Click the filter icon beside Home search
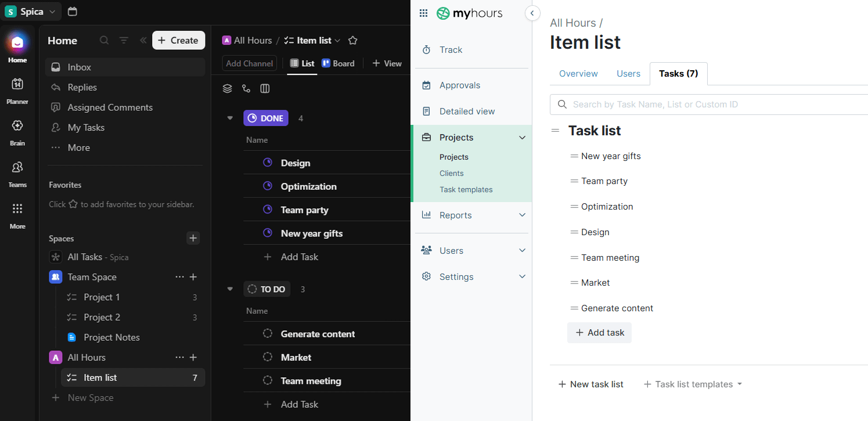This screenshot has height=421, width=868. pos(124,40)
